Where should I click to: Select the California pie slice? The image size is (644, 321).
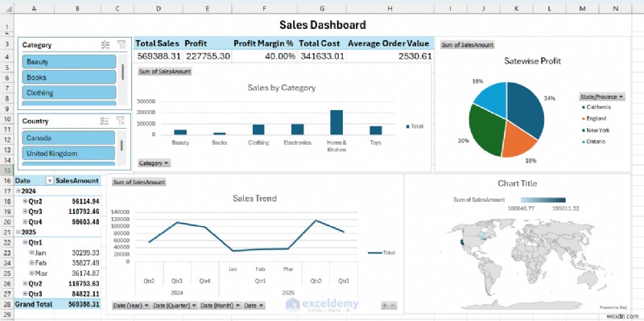coord(526,109)
